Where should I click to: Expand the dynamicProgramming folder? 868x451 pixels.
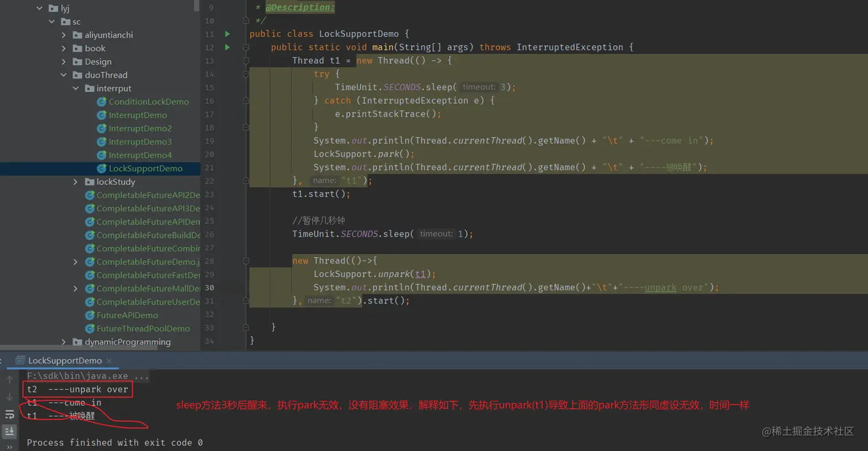(64, 342)
